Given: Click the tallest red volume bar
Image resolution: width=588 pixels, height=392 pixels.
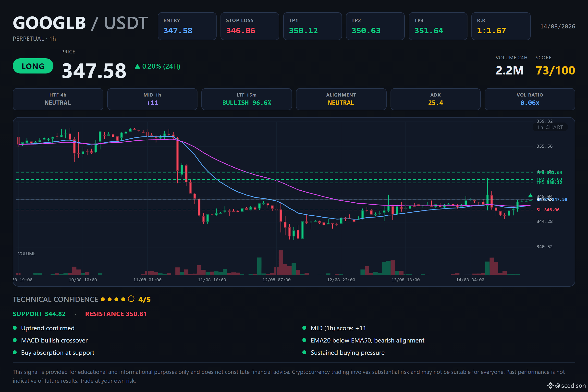Looking at the screenshot, I should tap(281, 263).
